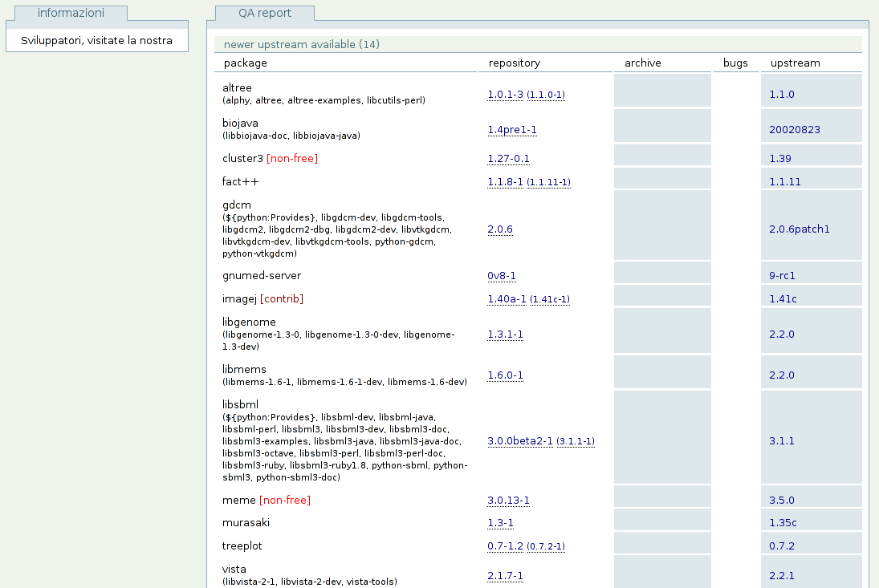
Task: Click the cluster3 package name
Action: (x=242, y=159)
